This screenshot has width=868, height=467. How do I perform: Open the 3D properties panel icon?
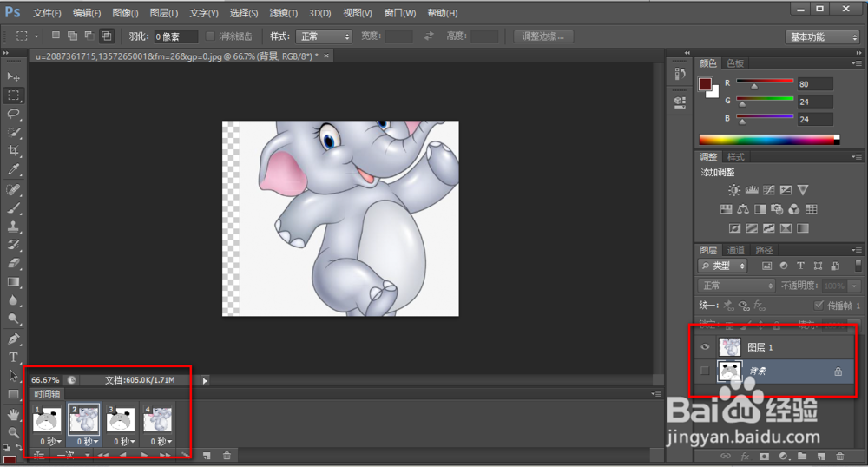point(681,102)
